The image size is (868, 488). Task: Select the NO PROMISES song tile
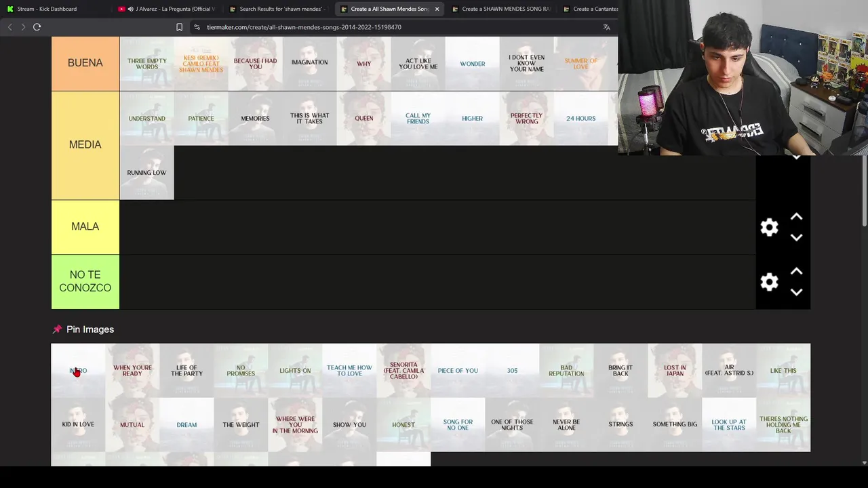(x=241, y=371)
